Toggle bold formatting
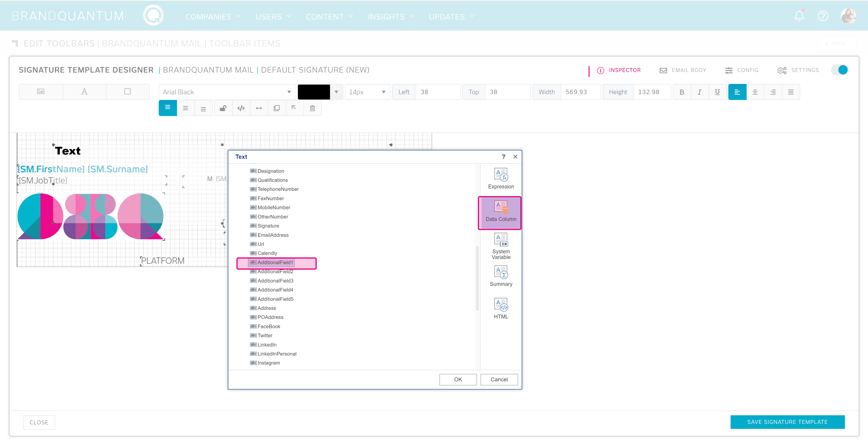Viewport: 868px width, 444px height. (x=682, y=92)
